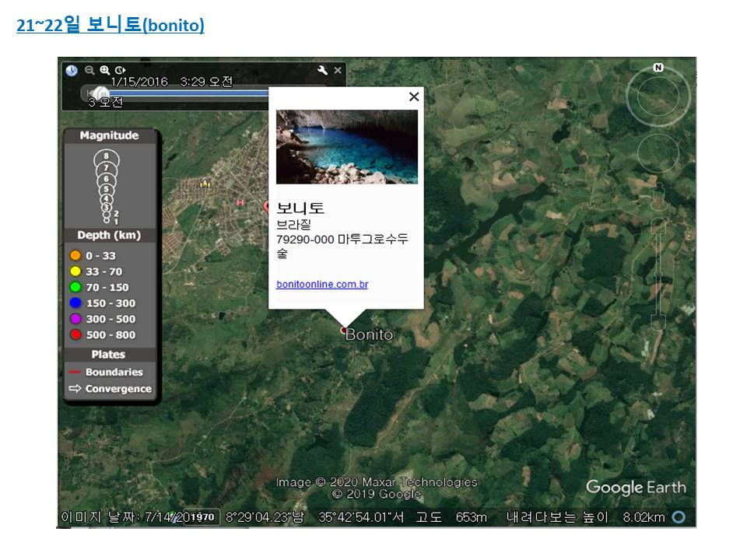Click the purple 300 - 500 depth swatch
This screenshot has width=747, height=560.
point(75,319)
